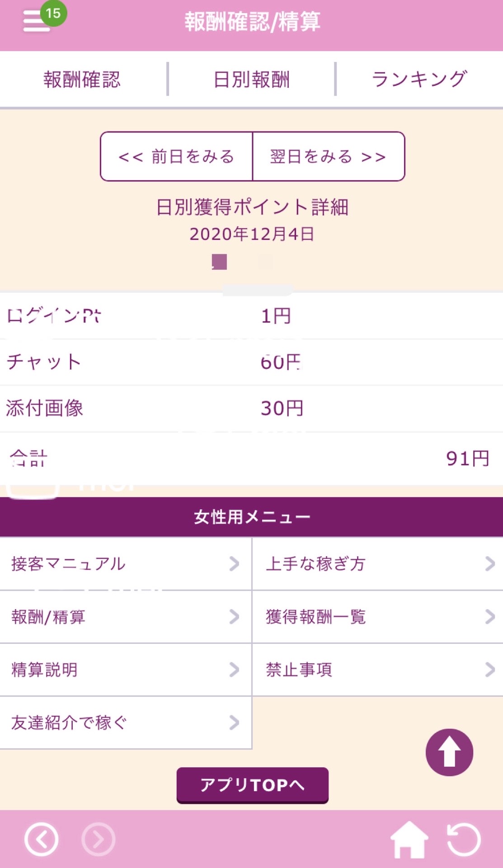Reload the page with refresh icon
Screen dimensions: 503x868
point(464,840)
